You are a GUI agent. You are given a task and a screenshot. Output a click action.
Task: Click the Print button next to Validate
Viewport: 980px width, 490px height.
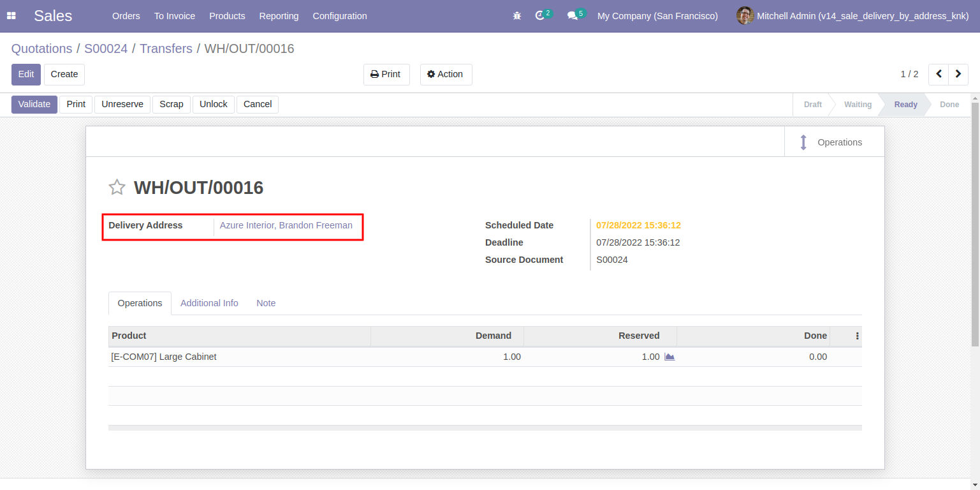tap(76, 104)
